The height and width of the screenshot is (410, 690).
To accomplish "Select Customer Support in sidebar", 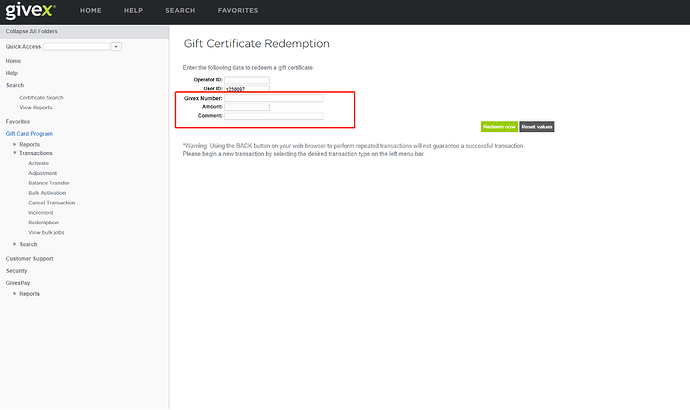I will 29,259.
